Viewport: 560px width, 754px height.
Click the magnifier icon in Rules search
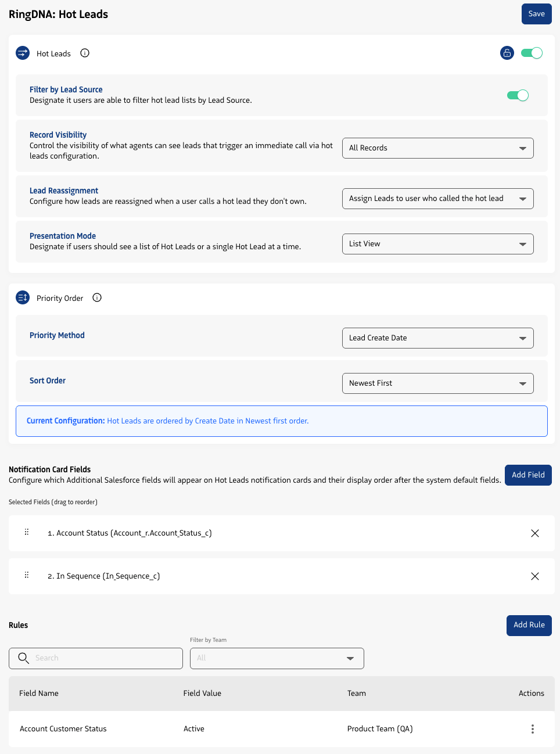pos(23,658)
